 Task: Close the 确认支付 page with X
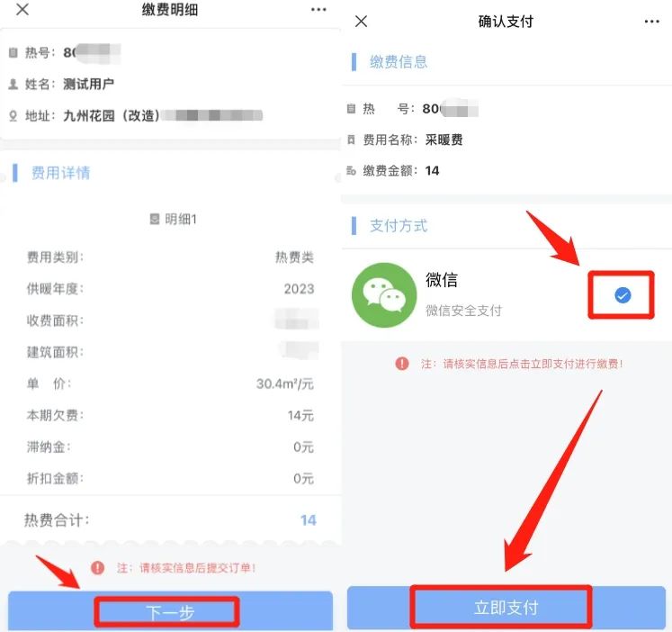pos(362,21)
